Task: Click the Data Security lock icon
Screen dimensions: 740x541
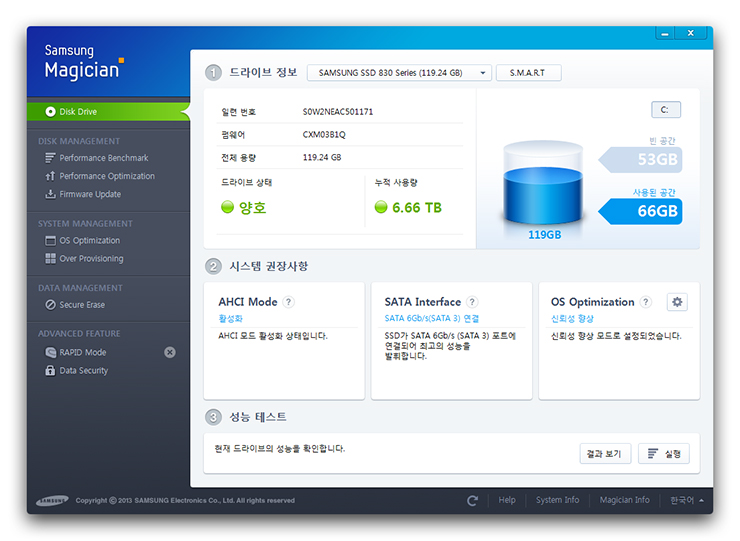Action: pos(50,371)
